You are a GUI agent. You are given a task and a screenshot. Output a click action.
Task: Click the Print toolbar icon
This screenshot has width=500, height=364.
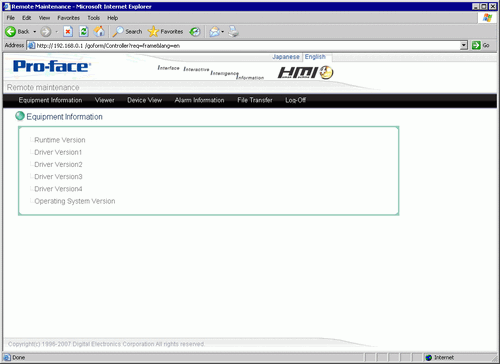(234, 32)
